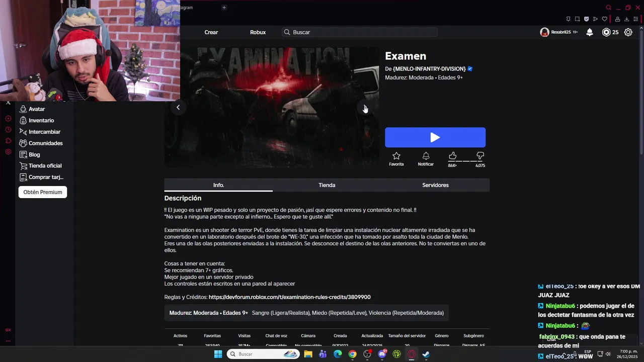Open Intercambiar trade page

[x=40, y=132]
